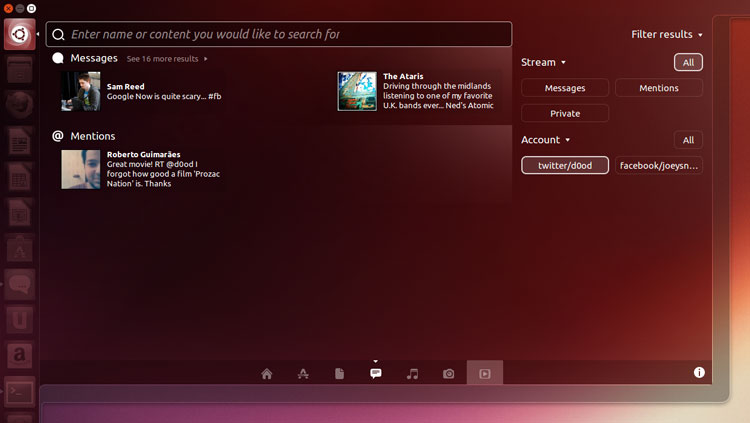Image resolution: width=750 pixels, height=423 pixels.
Task: Open the Videos lens
Action: point(485,374)
